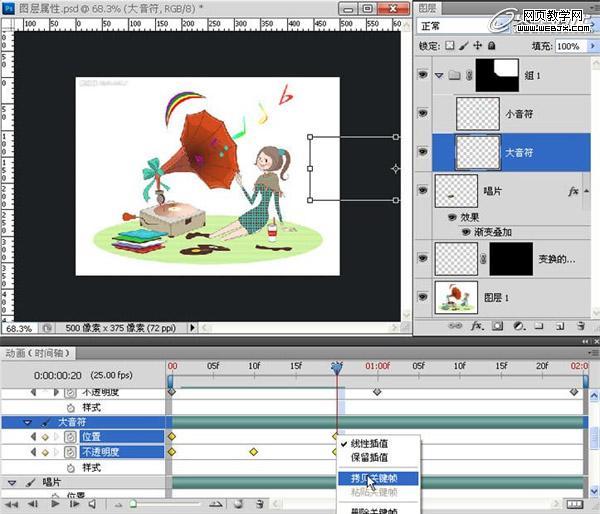Click the add layer style fx icon

click(x=478, y=326)
